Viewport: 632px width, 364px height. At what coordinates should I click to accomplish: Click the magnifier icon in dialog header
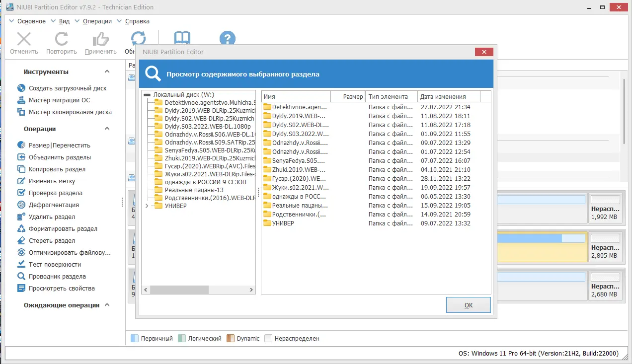point(153,74)
